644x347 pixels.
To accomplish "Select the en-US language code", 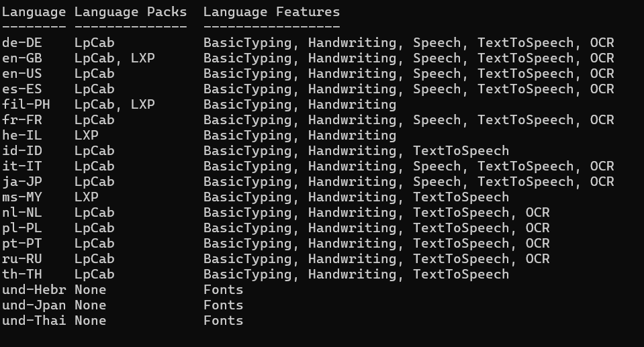I will (x=21, y=74).
